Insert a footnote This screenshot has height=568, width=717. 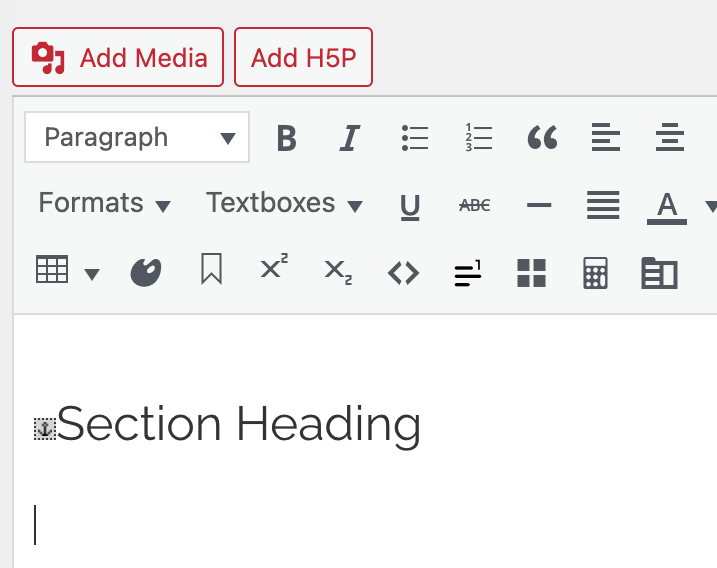(x=467, y=272)
